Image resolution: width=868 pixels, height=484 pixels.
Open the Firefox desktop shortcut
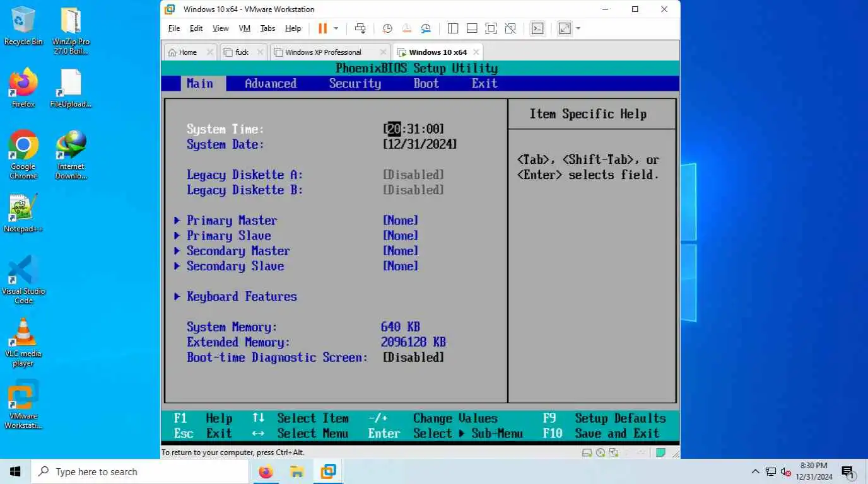coord(23,88)
